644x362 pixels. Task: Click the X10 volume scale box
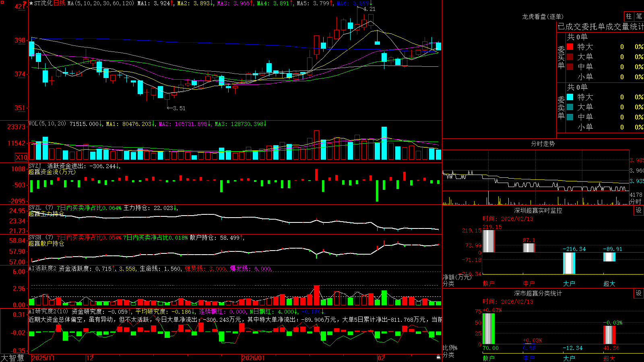point(21,157)
